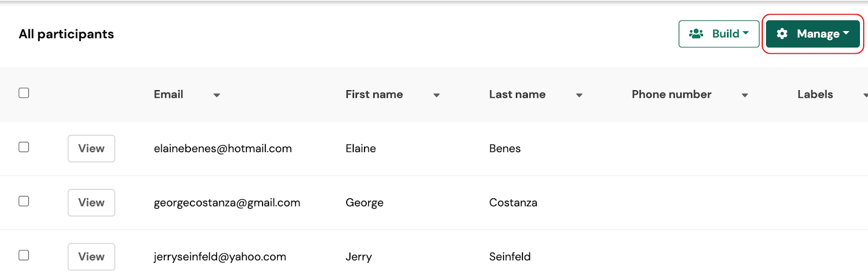Click the Phone number column header label
The width and height of the screenshot is (868, 277).
[671, 95]
